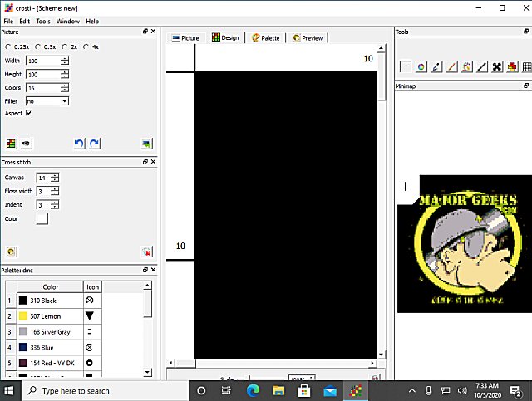Screen dimensions: 532x401
Task: Open Microsoft Edge from the taskbar
Action: pos(253,391)
